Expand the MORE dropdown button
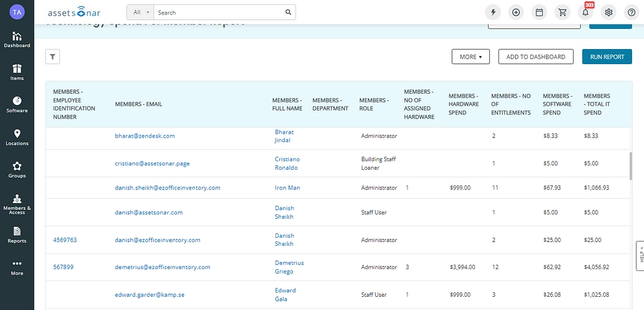The image size is (644, 310). click(x=470, y=57)
